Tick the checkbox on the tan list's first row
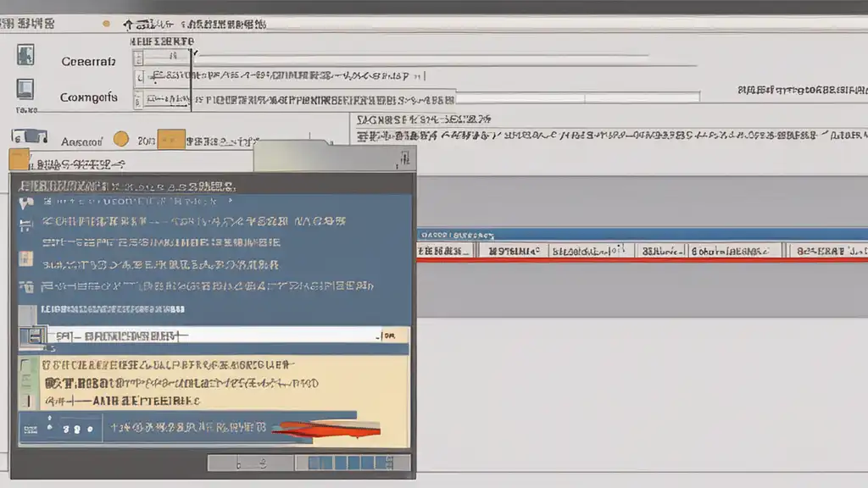The height and width of the screenshot is (488, 868). pos(25,365)
